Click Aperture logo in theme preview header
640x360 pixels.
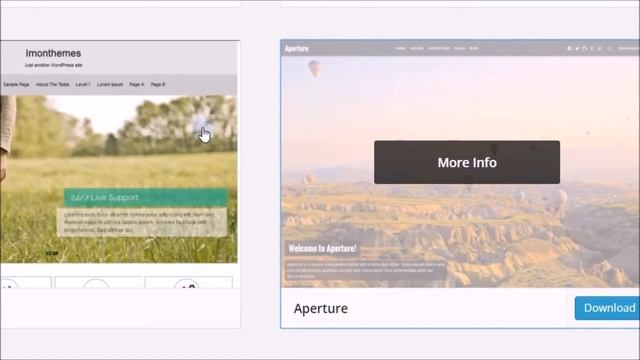(x=297, y=49)
